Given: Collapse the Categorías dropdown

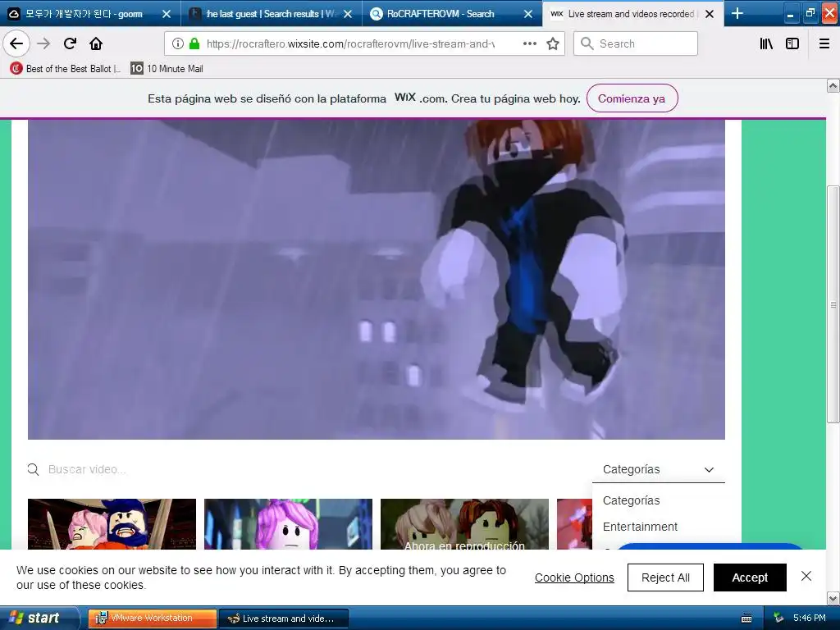Looking at the screenshot, I should [659, 469].
